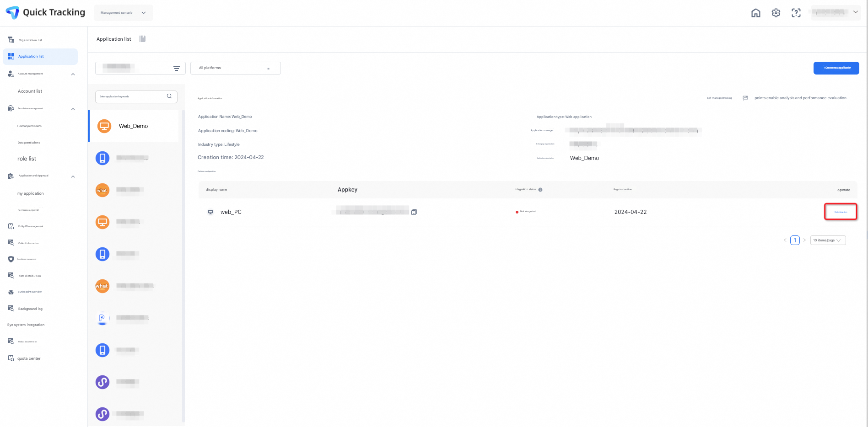Click the self-managed tracking chart icon
Image resolution: width=868 pixels, height=427 pixels.
pos(745,98)
